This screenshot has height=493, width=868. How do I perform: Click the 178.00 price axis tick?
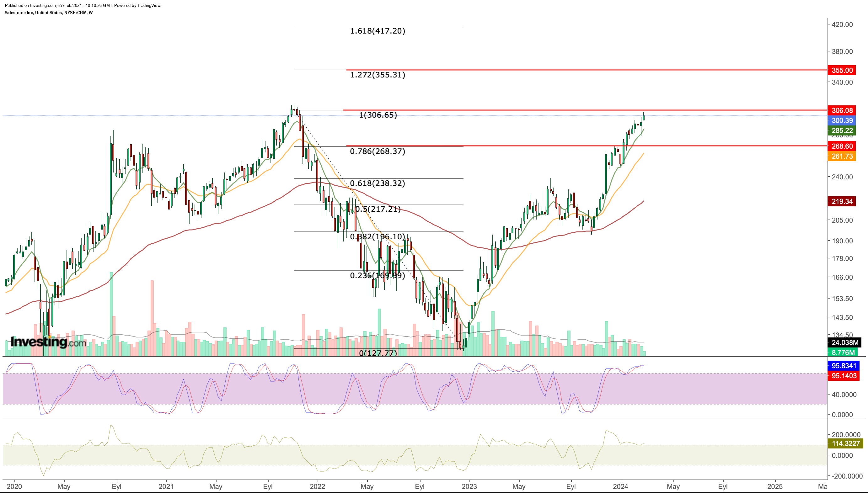pyautogui.click(x=842, y=259)
